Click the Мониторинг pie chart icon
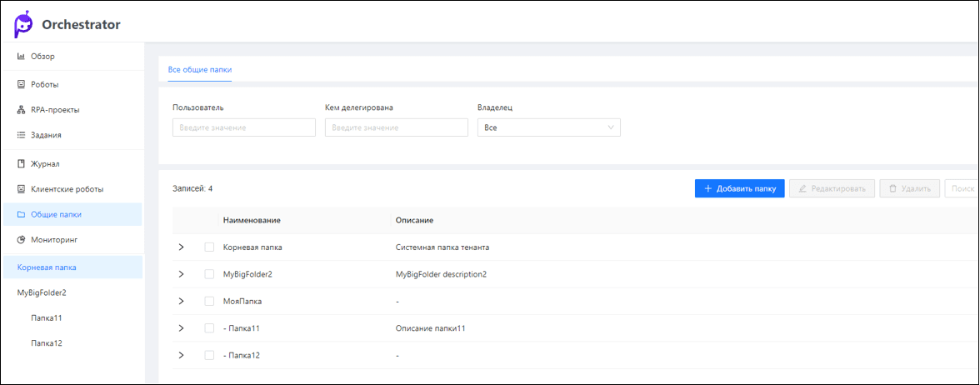Screen dimensions: 980x385 [x=22, y=240]
